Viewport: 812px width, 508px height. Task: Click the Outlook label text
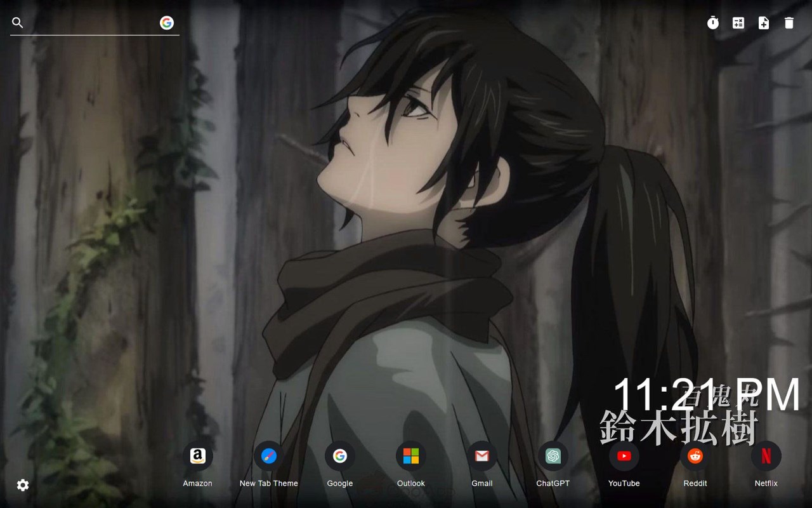pos(411,483)
